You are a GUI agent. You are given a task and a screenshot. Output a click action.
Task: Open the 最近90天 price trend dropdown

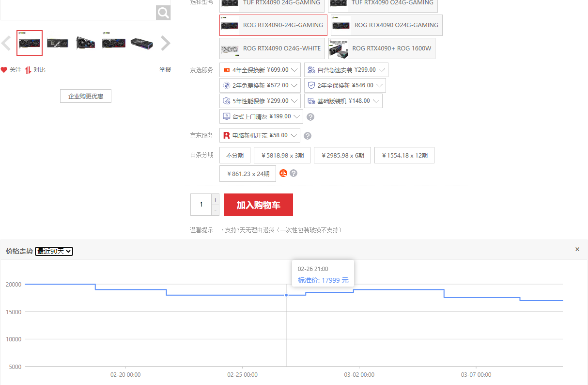tap(54, 251)
